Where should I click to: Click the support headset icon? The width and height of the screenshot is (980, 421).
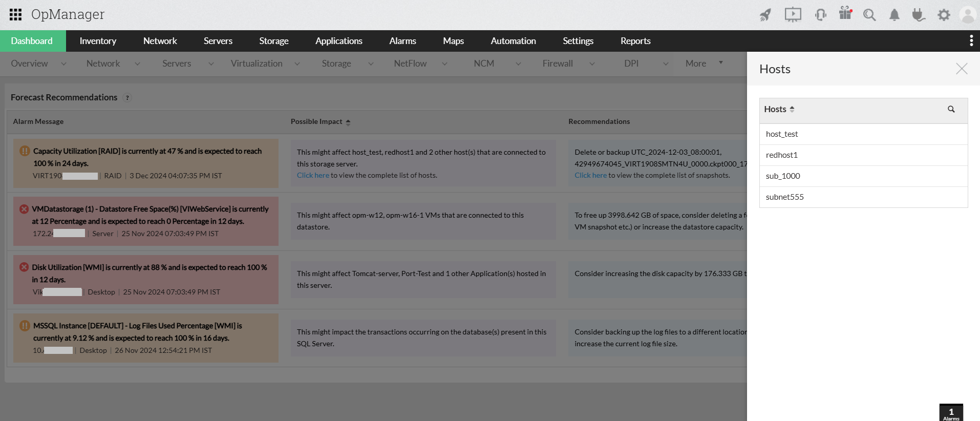tap(820, 15)
